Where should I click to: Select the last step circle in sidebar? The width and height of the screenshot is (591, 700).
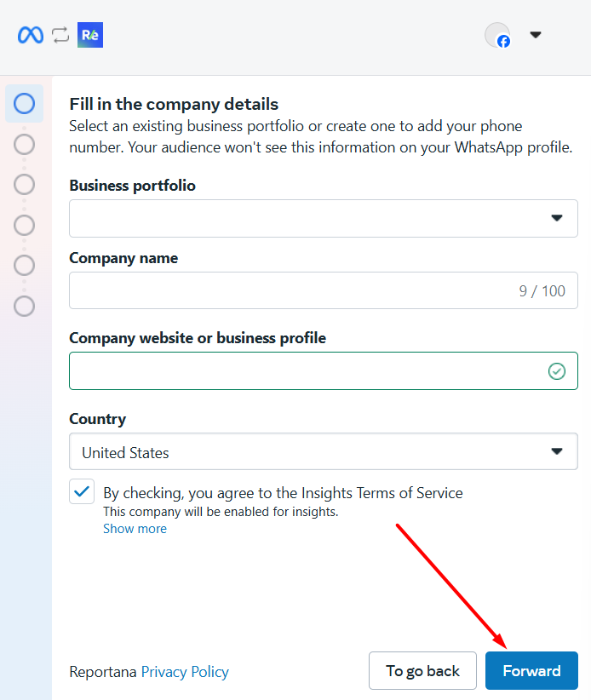pos(25,306)
